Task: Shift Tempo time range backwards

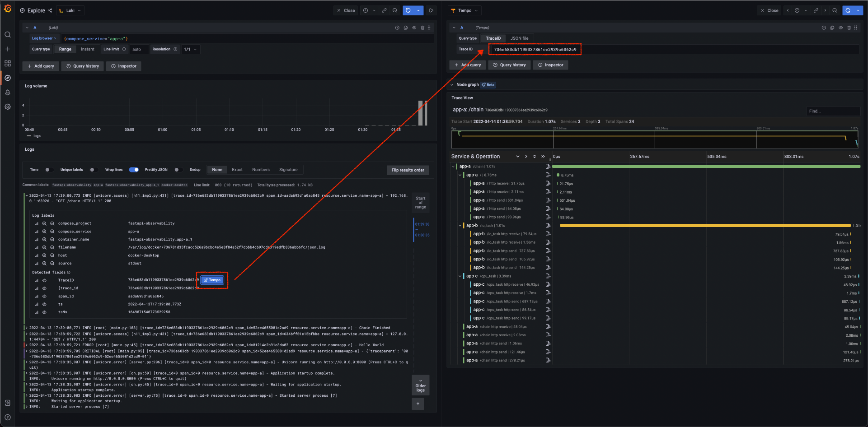Action: tap(788, 10)
